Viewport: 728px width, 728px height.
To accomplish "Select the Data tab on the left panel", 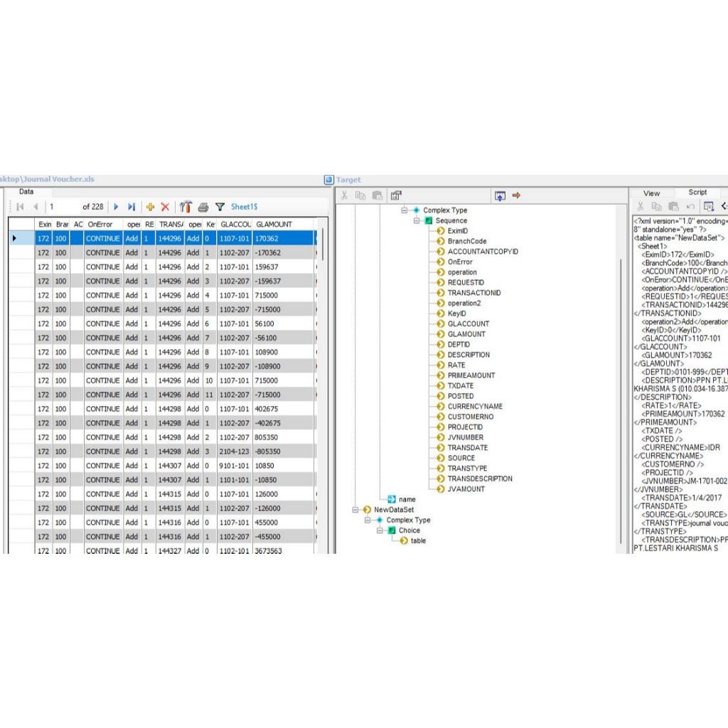I will tap(26, 191).
